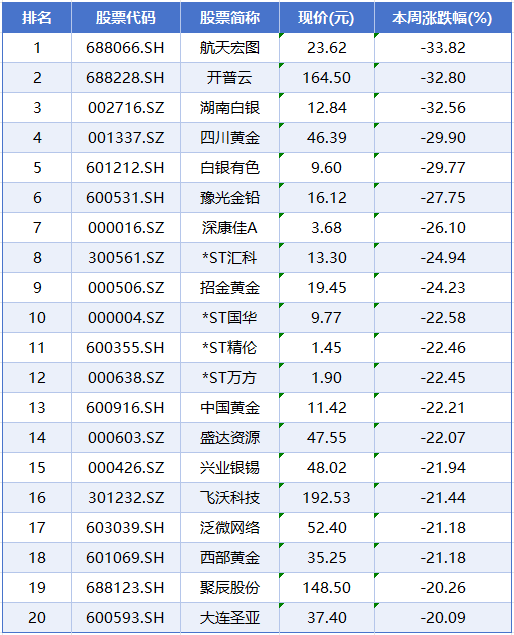Select stock code 301232.SZ
The height and width of the screenshot is (635, 514).
pyautogui.click(x=126, y=497)
